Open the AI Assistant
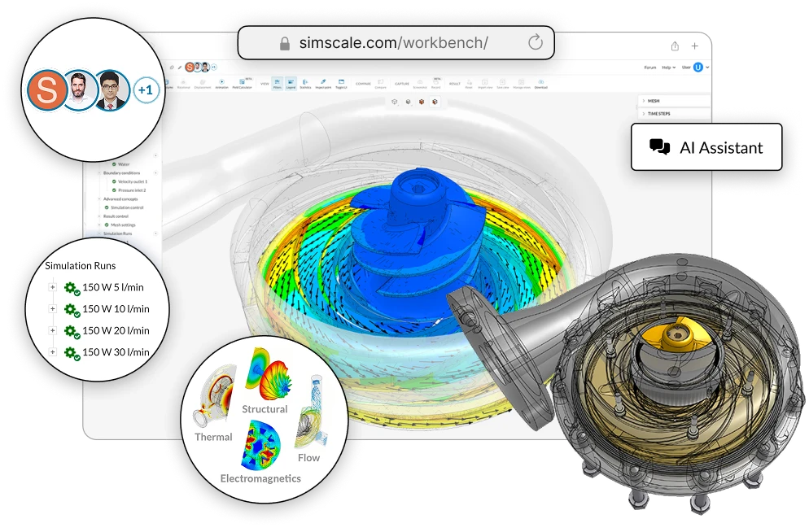The image size is (809, 532). [x=706, y=147]
